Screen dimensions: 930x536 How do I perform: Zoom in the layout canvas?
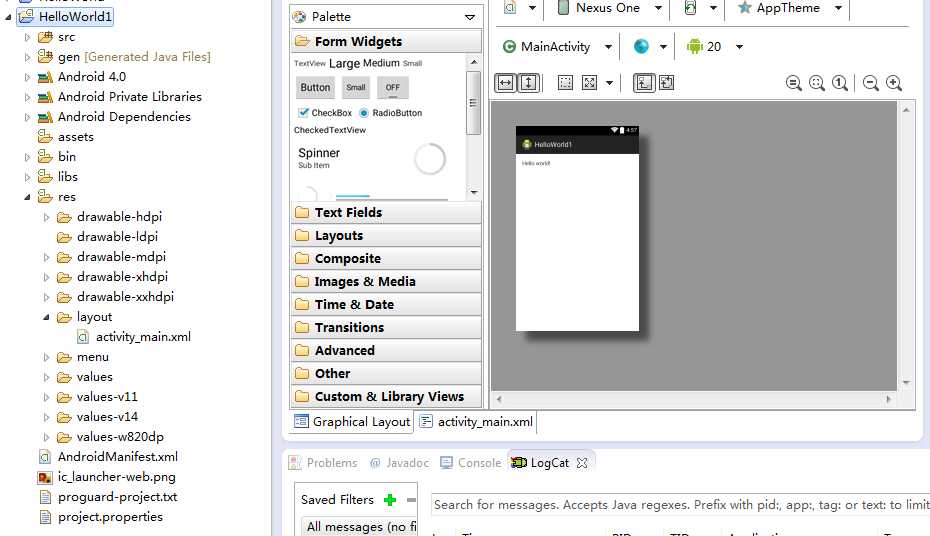coord(894,83)
